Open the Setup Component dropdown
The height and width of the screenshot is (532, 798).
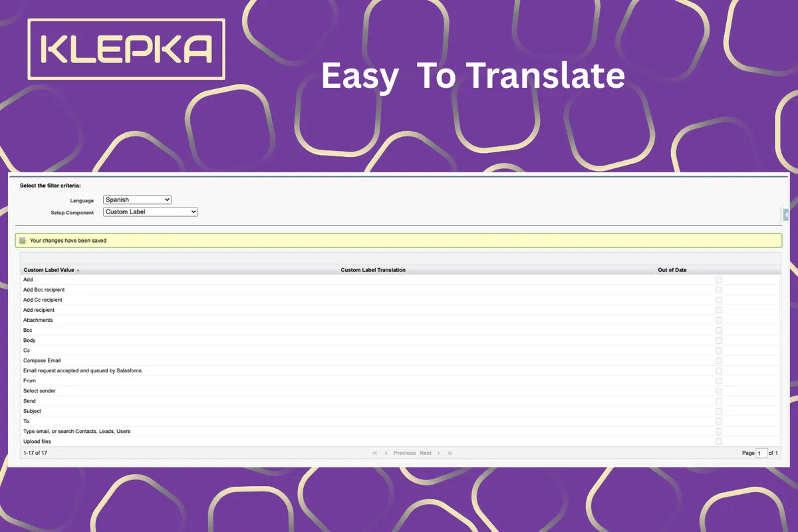(151, 212)
